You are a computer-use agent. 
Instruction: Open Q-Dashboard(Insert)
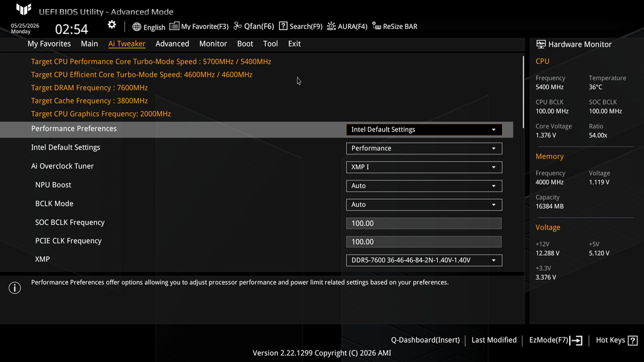pos(425,340)
